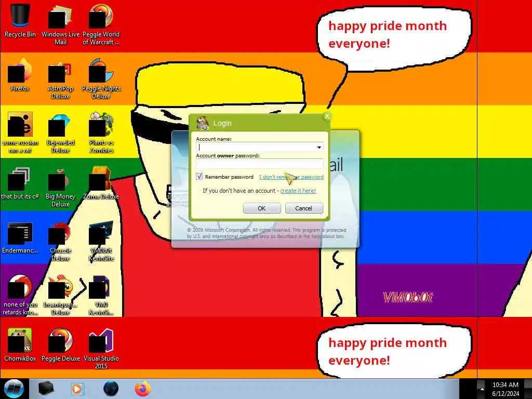532x399 pixels.
Task: Click the Firefox icon in the taskbar
Action: point(143,389)
